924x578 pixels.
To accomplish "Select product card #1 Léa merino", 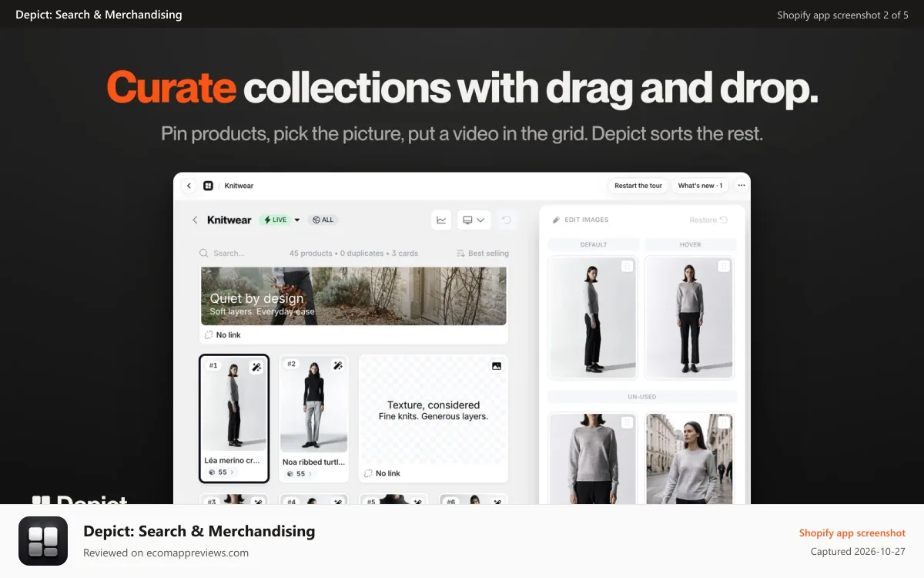I will [x=234, y=418].
